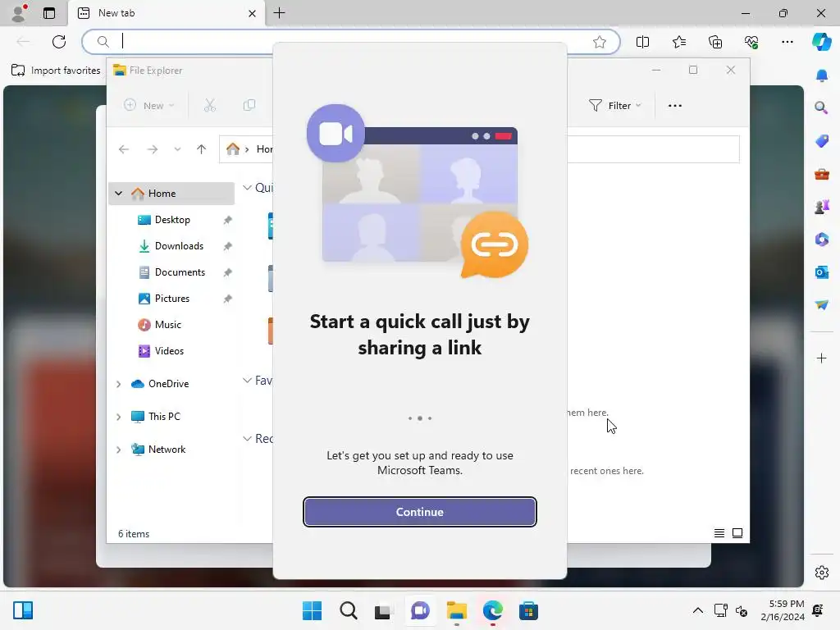Open Games in Edge sidebar

pos(821,207)
